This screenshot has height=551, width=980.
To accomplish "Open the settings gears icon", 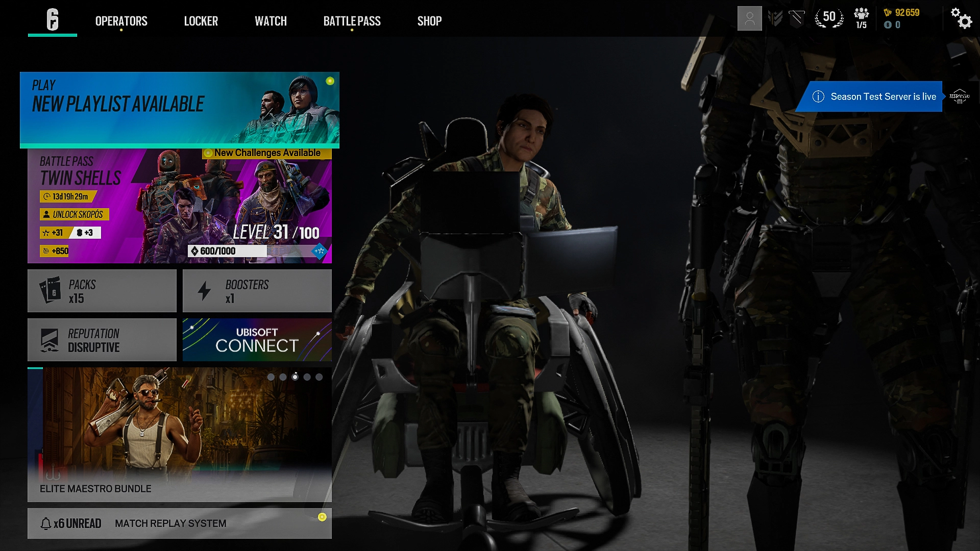I will (961, 18).
